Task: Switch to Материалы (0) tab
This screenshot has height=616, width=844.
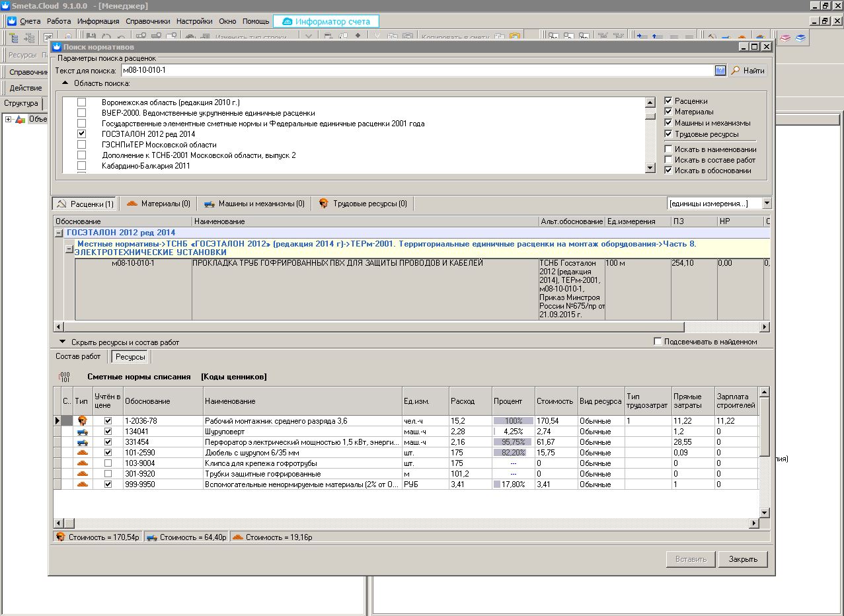Action: point(159,204)
